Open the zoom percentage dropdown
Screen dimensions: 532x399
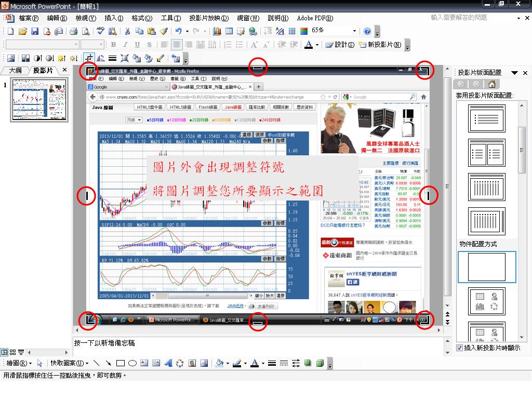355,31
